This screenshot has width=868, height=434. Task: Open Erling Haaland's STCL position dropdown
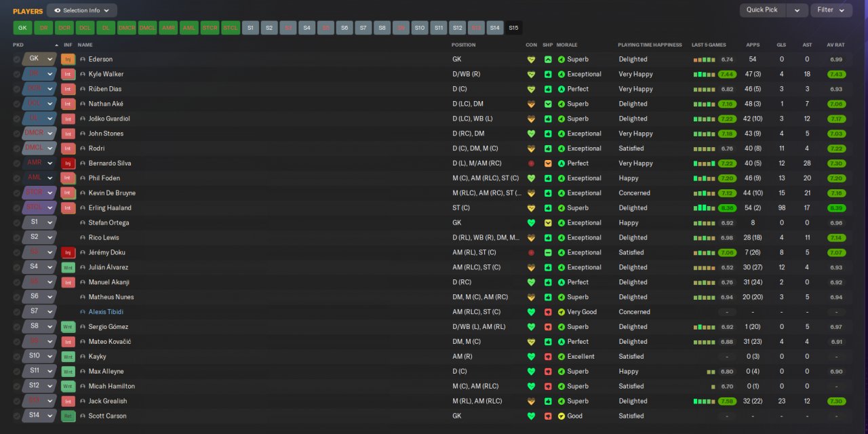point(50,208)
